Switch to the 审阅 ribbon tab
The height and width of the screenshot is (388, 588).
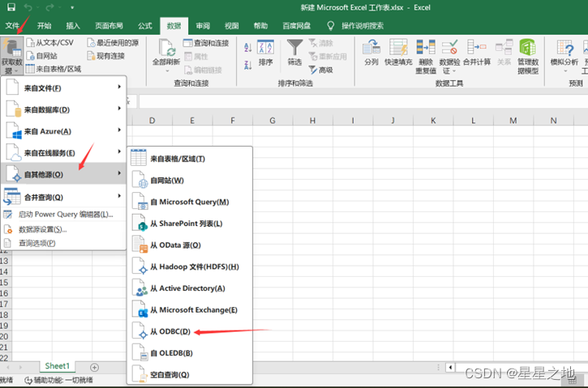pos(203,25)
